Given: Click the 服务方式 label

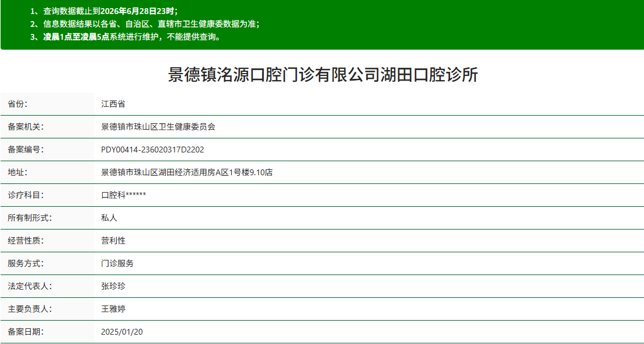Looking at the screenshot, I should pos(26,263).
